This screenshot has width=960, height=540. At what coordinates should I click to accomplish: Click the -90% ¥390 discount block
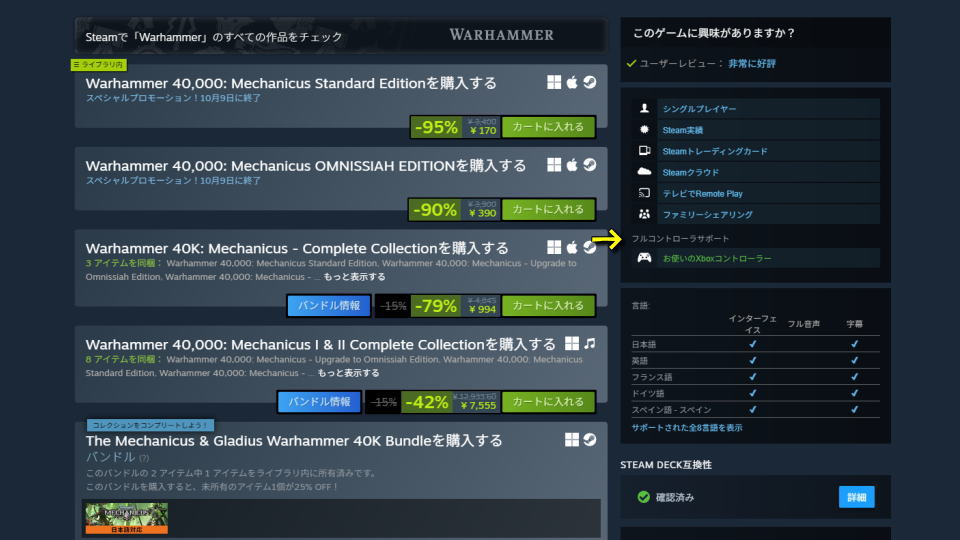454,209
